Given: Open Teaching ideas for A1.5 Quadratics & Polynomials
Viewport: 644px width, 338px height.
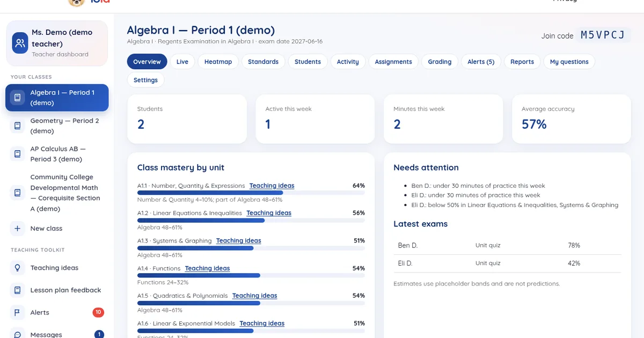Looking at the screenshot, I should point(255,296).
